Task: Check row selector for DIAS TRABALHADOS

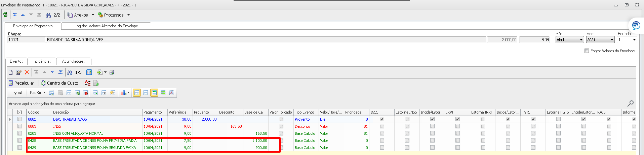Action: pyautogui.click(x=19, y=119)
